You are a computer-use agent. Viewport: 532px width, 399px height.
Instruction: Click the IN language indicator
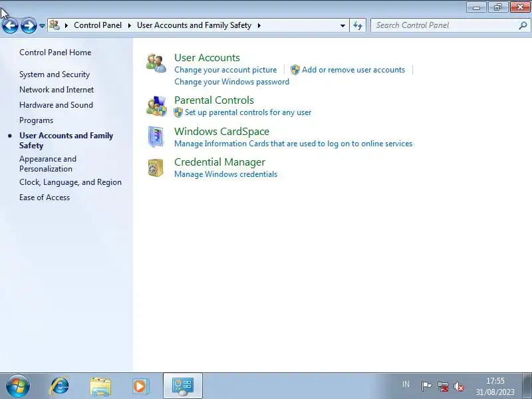[x=406, y=384]
